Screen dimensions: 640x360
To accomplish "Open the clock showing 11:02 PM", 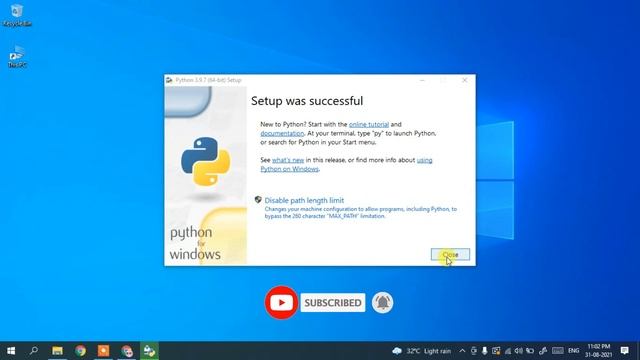I will [x=598, y=351].
